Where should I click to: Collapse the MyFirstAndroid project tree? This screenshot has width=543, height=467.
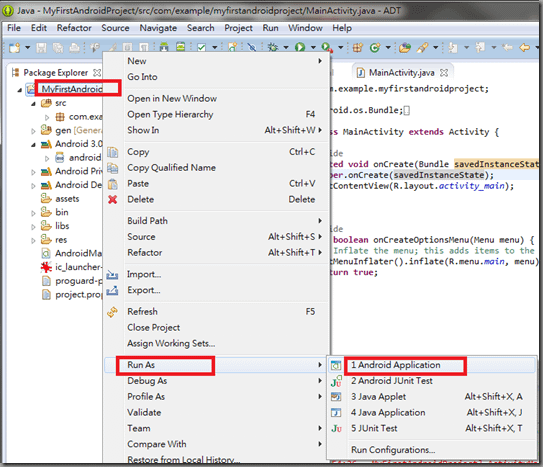pos(20,90)
